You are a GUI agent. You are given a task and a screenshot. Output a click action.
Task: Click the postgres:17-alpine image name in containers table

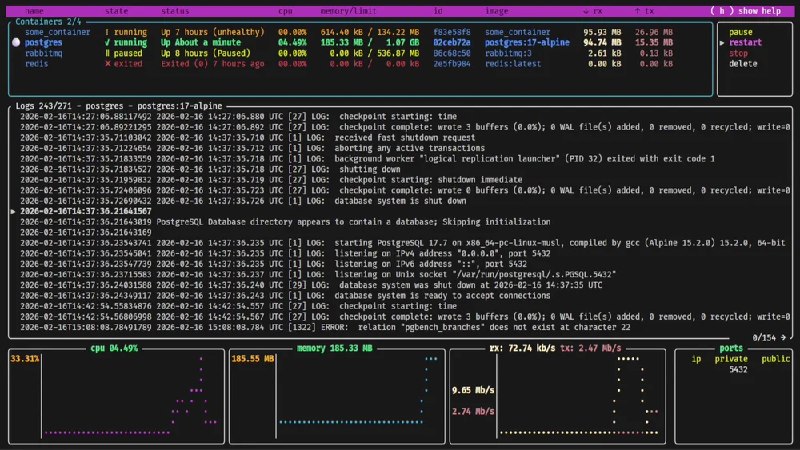pos(527,42)
